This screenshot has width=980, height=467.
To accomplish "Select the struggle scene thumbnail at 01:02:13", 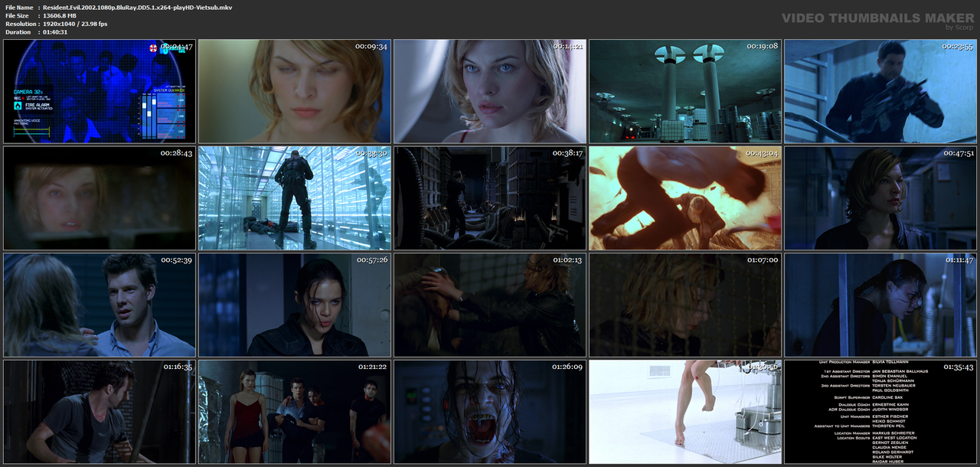I will click(490, 305).
